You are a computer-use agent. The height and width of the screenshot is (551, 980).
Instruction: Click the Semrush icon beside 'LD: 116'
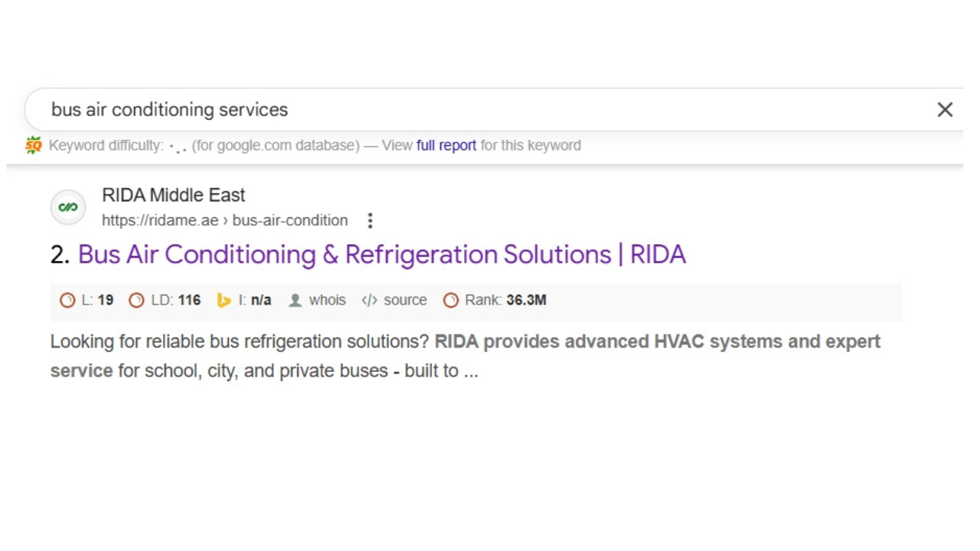136,300
